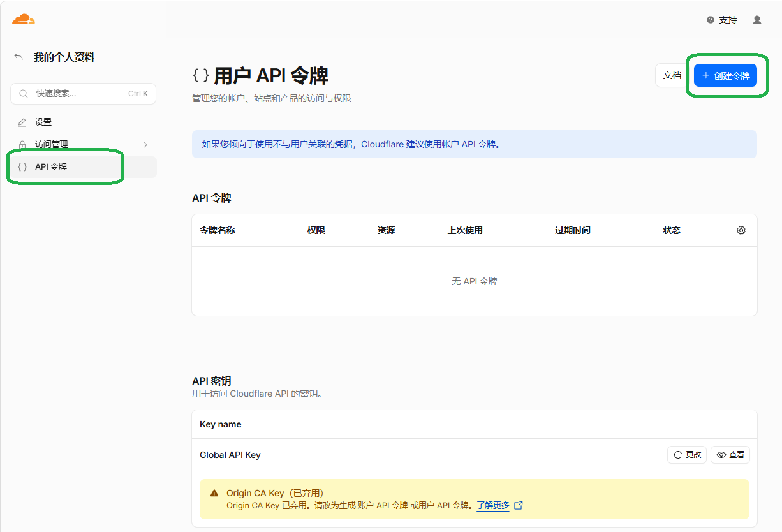Click the eye icon on 查看 button
The image size is (782, 532).
pos(721,455)
